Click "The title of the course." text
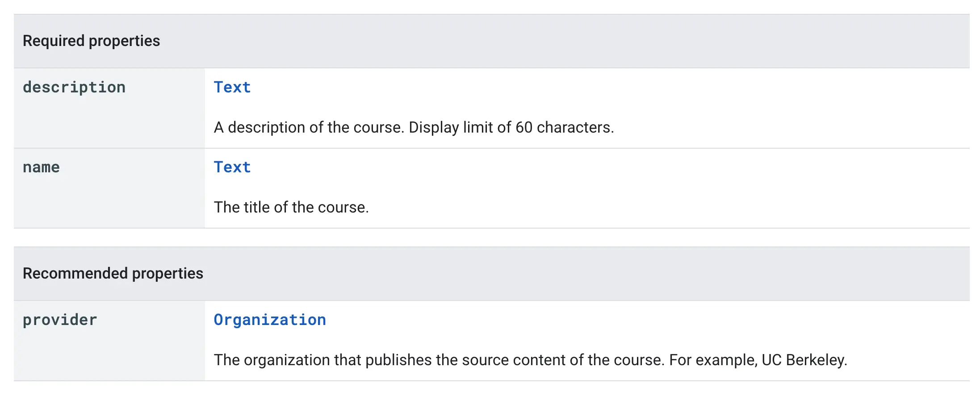This screenshot has height=400, width=980. pos(291,207)
